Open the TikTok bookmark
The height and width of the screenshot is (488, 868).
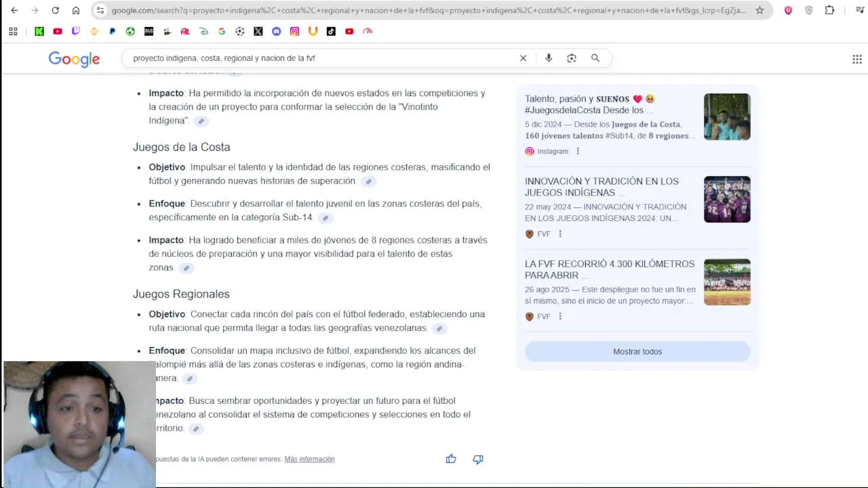click(331, 31)
